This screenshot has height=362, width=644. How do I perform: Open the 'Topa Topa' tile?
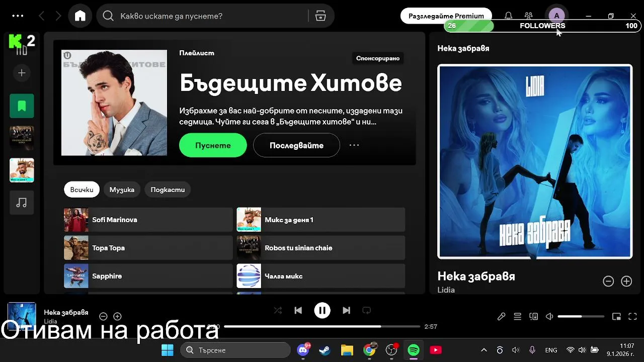148,248
